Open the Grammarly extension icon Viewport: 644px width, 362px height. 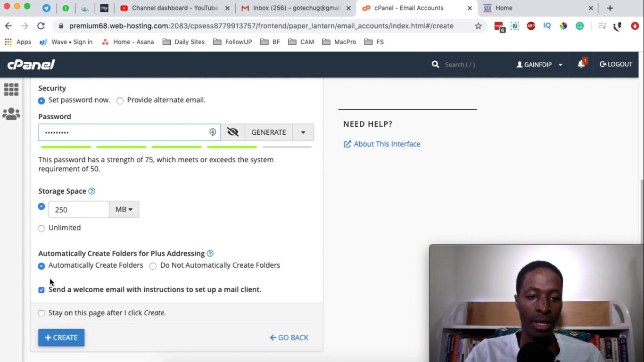click(579, 26)
